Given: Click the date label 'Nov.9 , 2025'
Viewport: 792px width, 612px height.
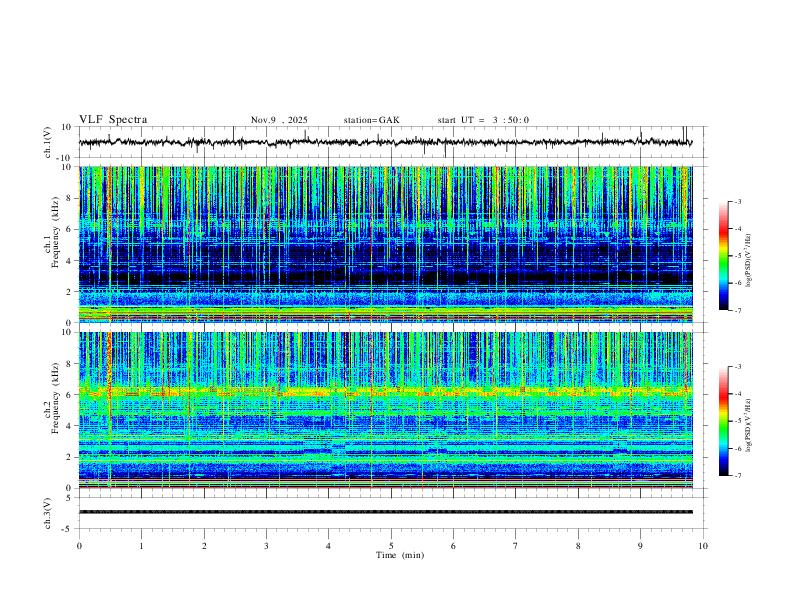Looking at the screenshot, I should tap(279, 120).
